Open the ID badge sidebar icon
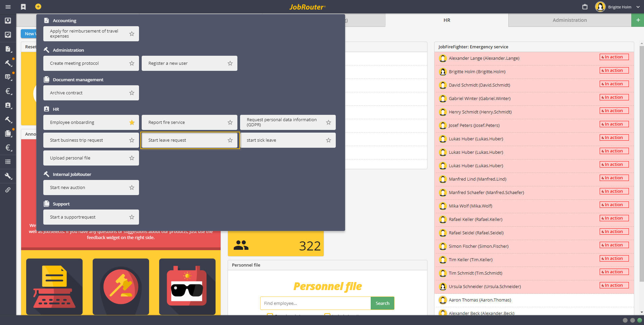 coord(8,105)
